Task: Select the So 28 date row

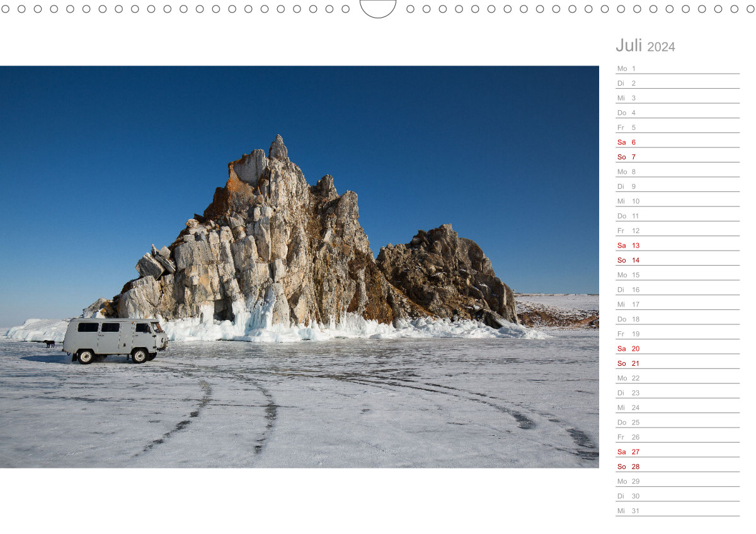Action: (x=677, y=465)
